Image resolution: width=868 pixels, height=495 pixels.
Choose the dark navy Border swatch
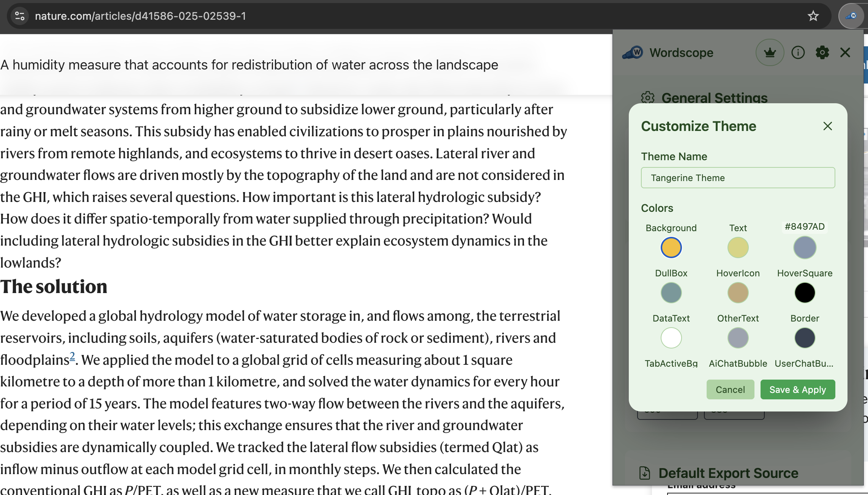[805, 338]
